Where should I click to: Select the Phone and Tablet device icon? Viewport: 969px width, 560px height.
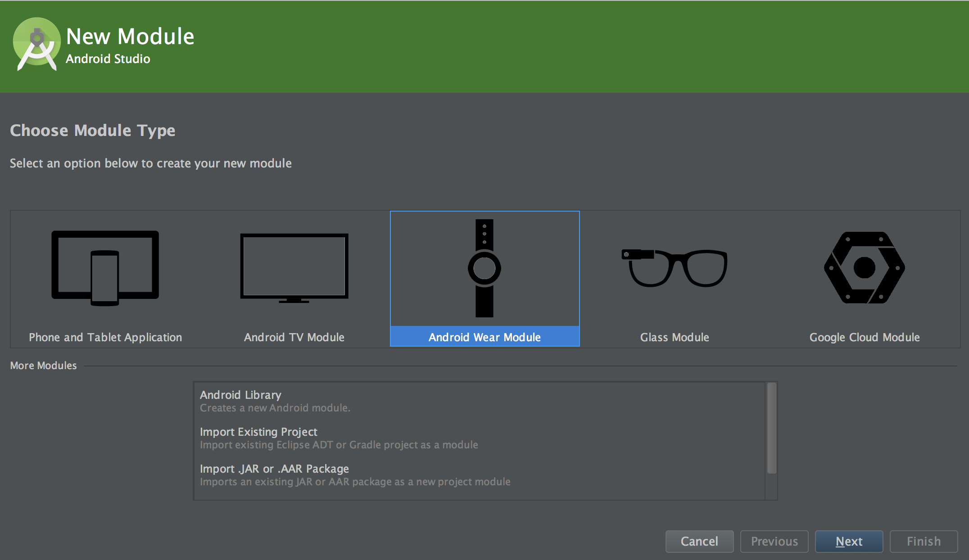click(105, 268)
